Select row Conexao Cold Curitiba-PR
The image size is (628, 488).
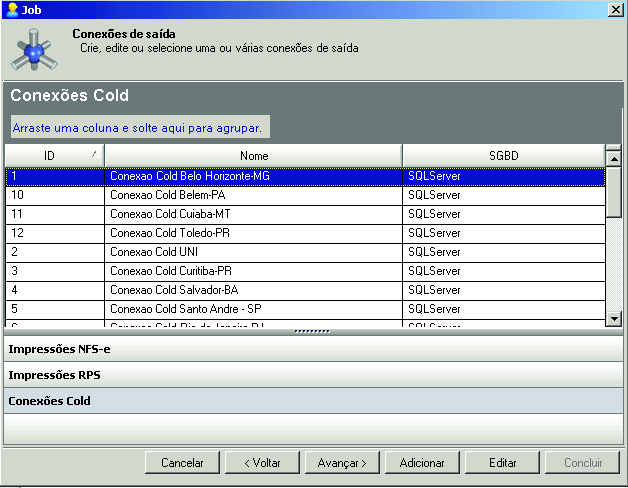[x=254, y=271]
